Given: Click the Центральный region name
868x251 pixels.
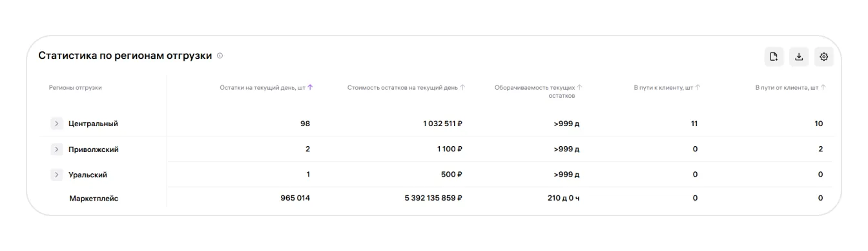Looking at the screenshot, I should tap(93, 124).
